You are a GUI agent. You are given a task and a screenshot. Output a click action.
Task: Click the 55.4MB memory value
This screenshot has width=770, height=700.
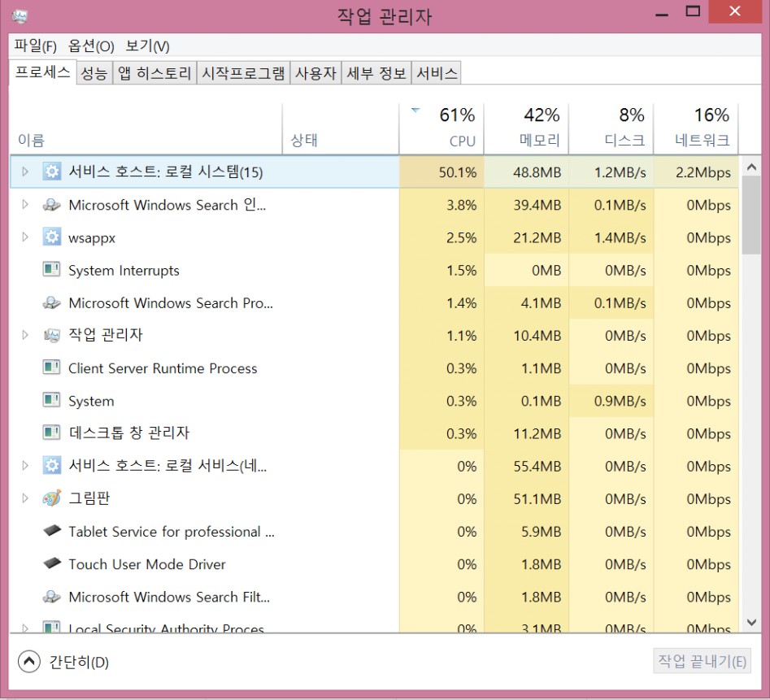(537, 467)
